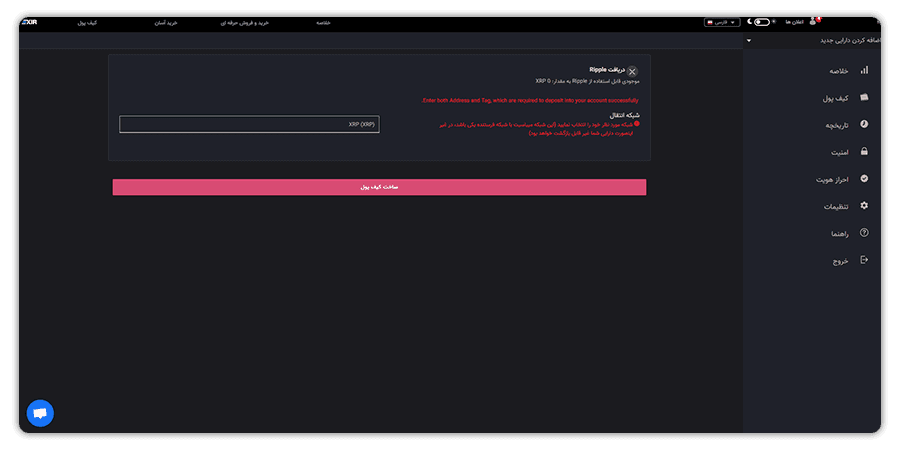Select کیف پول in the sidebar
900x450 pixels.
[x=836, y=99]
